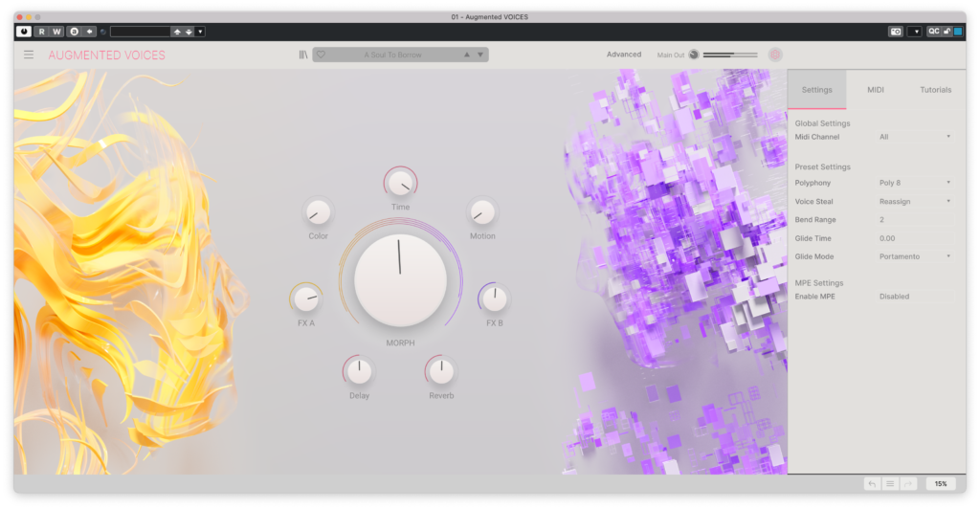Open the hamburger main menu
The height and width of the screenshot is (509, 980).
pos(29,55)
